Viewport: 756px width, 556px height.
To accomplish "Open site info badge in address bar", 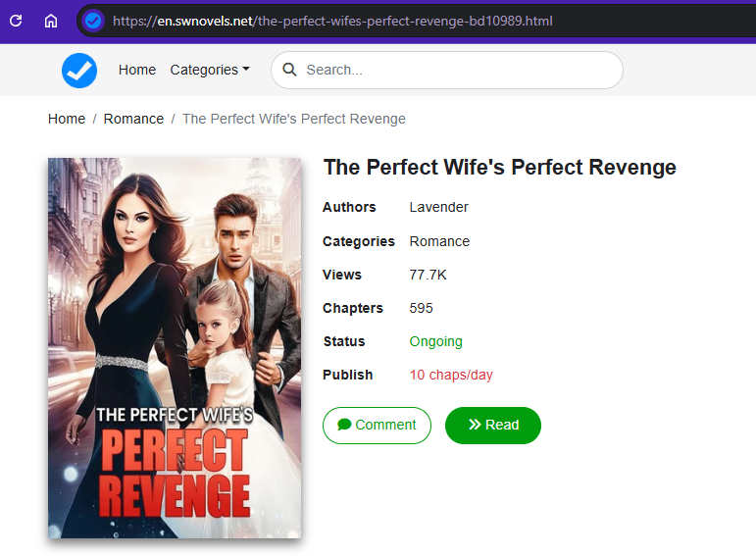I will click(x=92, y=21).
